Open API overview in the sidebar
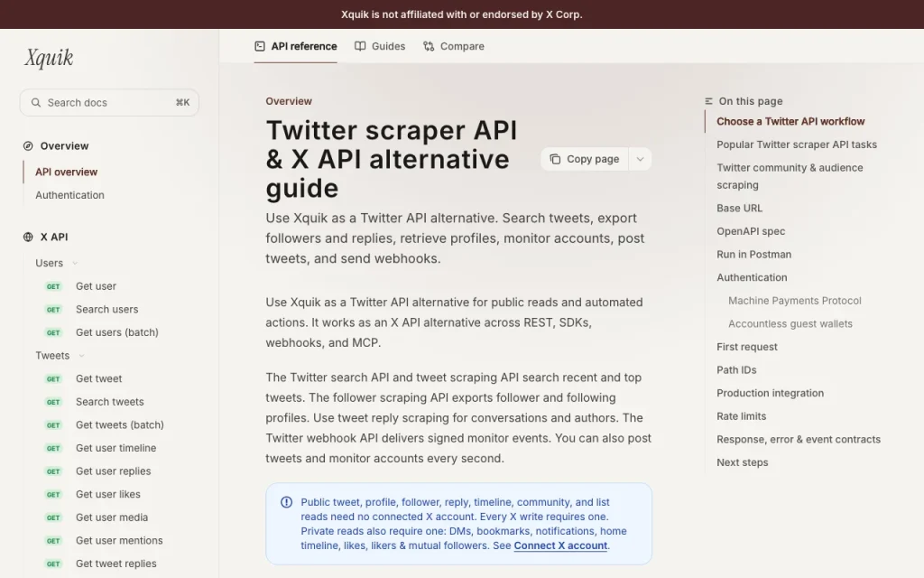This screenshot has width=924, height=578. [x=67, y=172]
